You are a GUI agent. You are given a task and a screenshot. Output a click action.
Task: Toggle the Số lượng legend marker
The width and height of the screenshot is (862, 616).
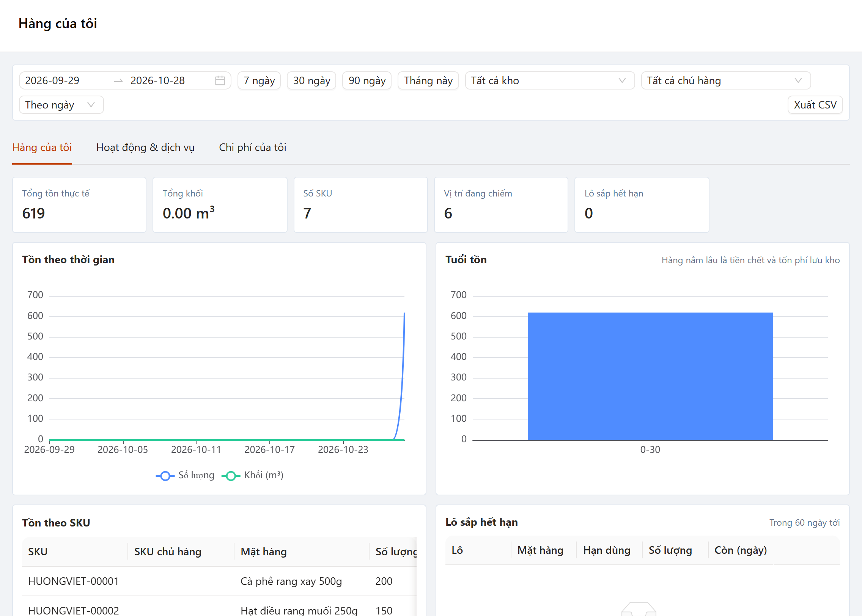click(165, 476)
